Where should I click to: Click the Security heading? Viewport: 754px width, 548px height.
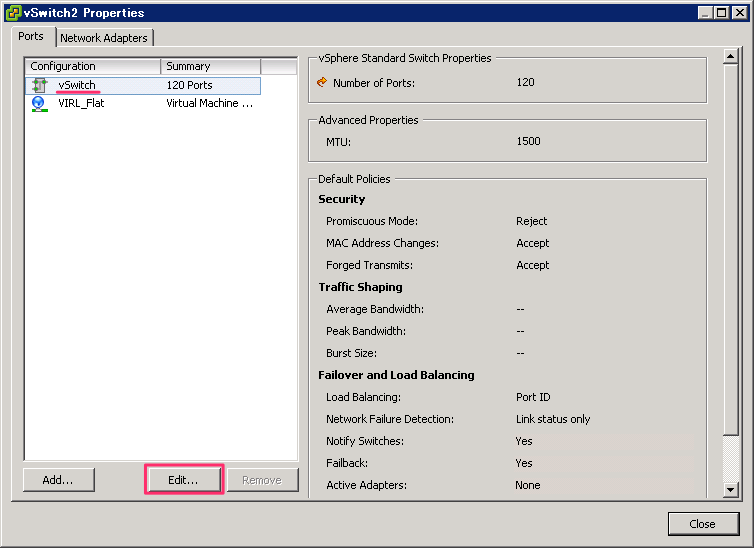point(341,199)
